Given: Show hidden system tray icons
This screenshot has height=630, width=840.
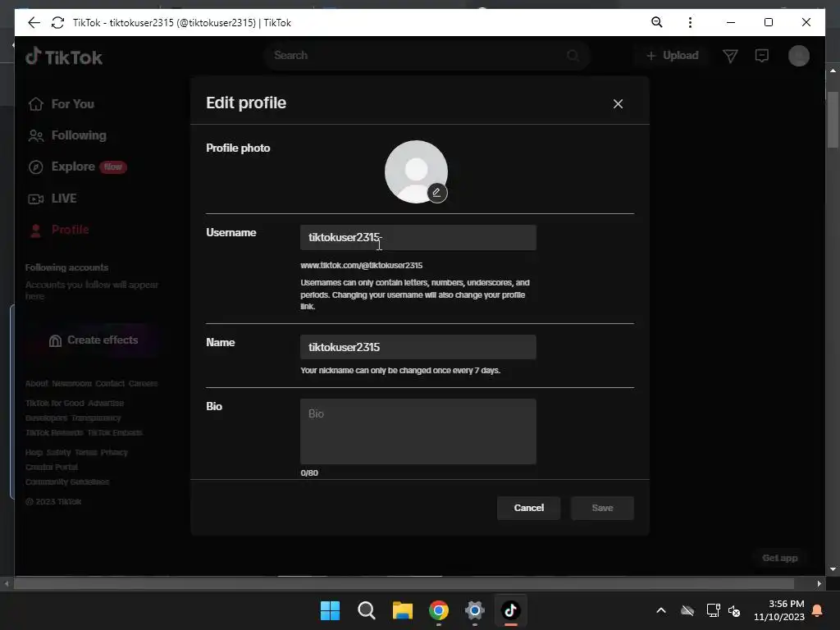Looking at the screenshot, I should (x=661, y=610).
